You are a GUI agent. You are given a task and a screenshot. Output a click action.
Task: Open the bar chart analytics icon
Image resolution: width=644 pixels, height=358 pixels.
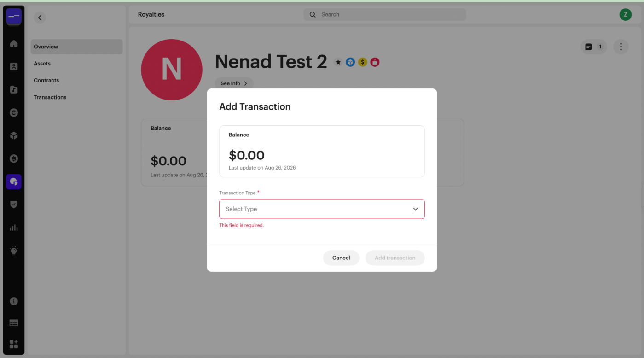pyautogui.click(x=14, y=228)
